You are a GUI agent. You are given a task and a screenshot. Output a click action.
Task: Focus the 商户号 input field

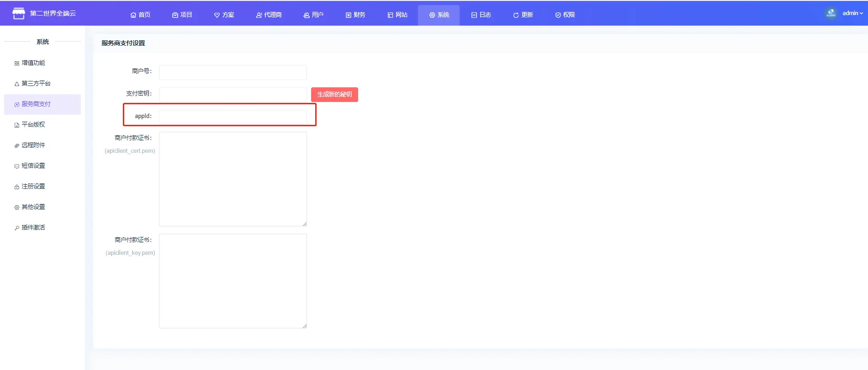click(x=233, y=72)
